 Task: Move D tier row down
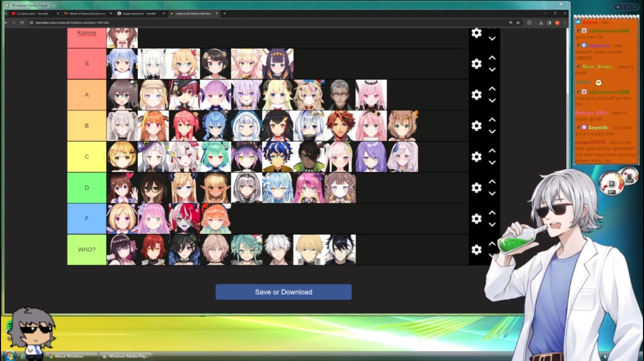point(492,193)
